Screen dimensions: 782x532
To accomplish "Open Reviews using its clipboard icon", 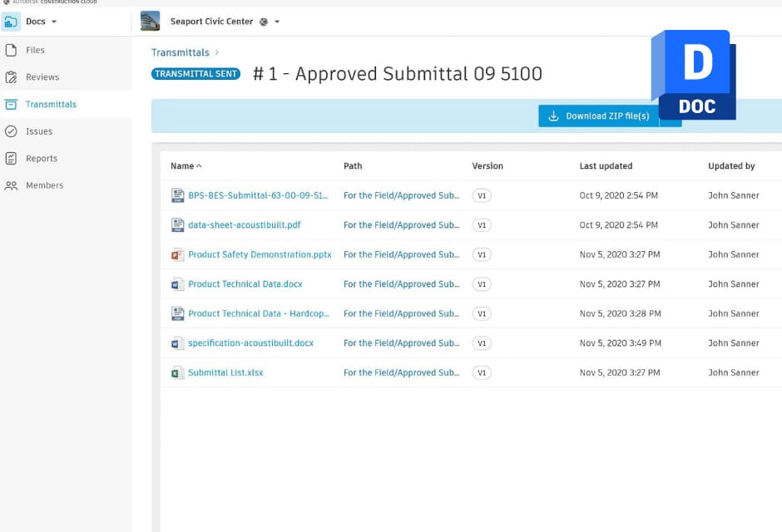I will tap(12, 76).
